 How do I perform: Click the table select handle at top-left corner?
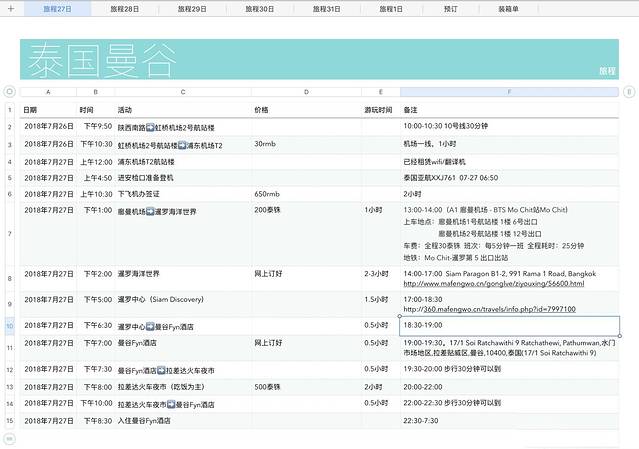coord(9,91)
